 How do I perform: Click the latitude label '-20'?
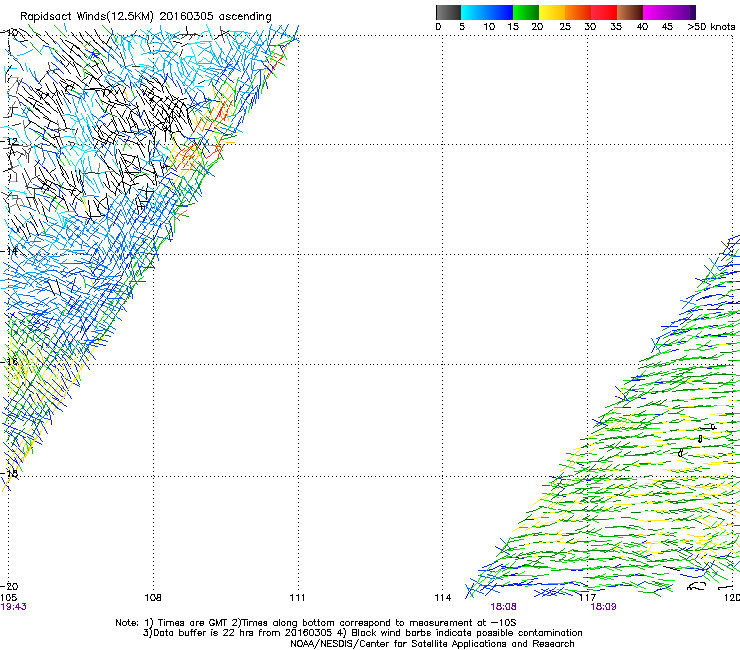[9, 587]
